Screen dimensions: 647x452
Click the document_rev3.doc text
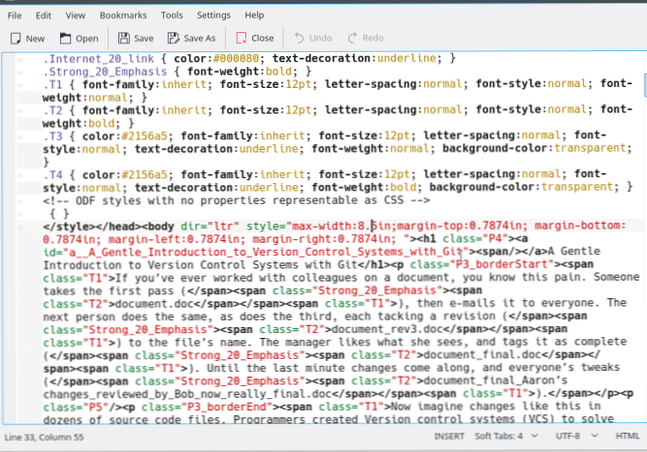pyautogui.click(x=387, y=329)
